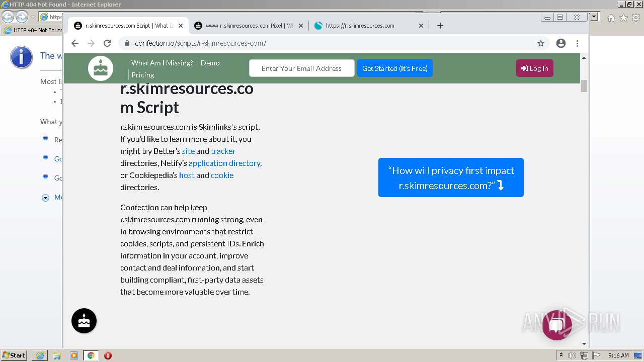Open Internet Explorer from the taskbar
The image size is (644, 362).
pos(40,355)
